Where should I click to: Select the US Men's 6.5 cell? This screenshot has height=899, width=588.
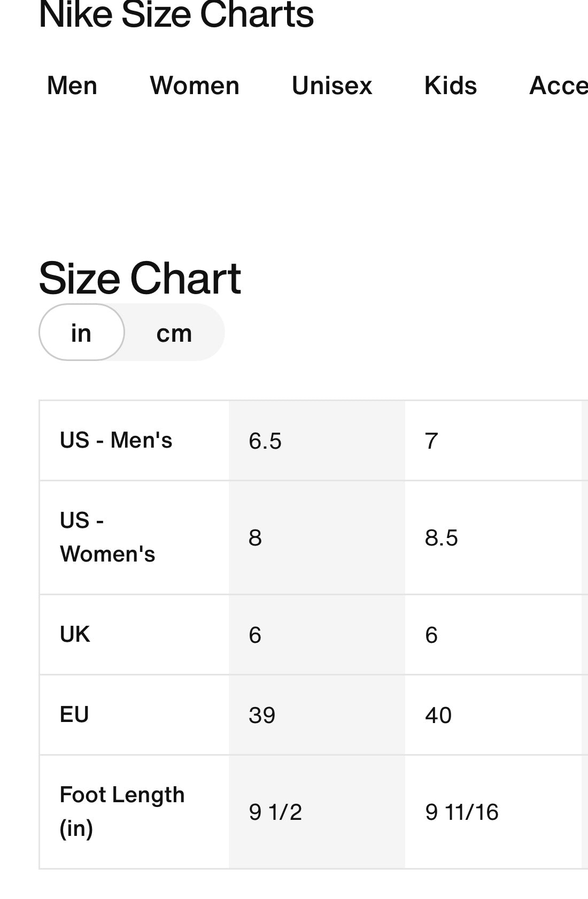(317, 441)
